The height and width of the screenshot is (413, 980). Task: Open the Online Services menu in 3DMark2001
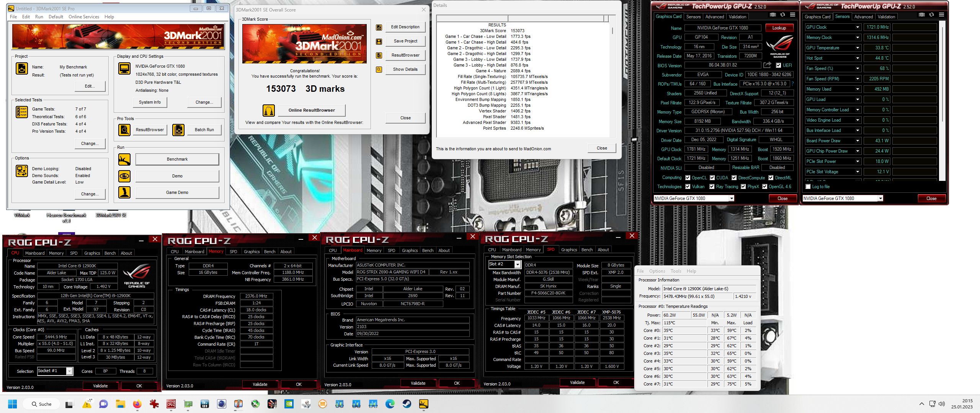pyautogui.click(x=84, y=17)
